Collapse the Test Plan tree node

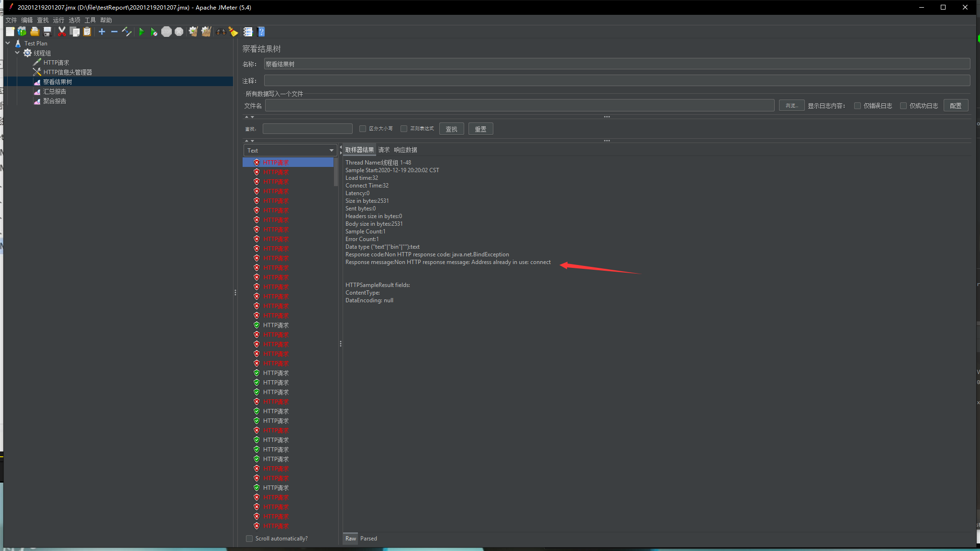pos(8,43)
